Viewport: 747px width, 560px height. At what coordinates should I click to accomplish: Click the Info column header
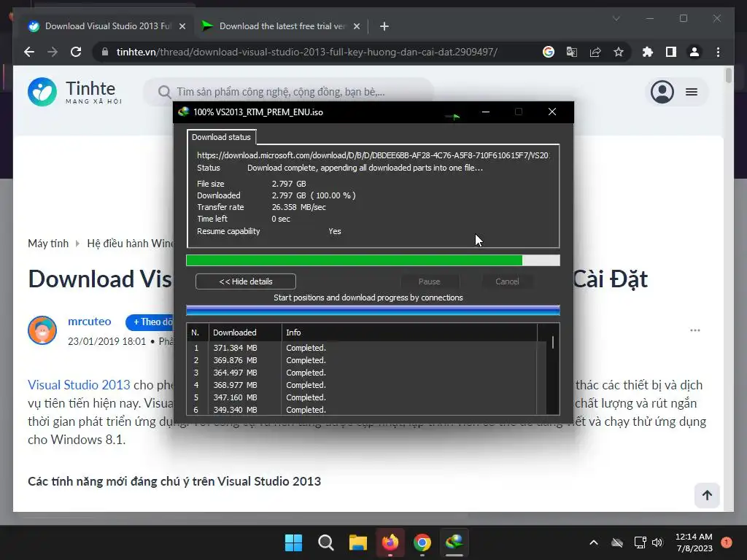(x=410, y=332)
